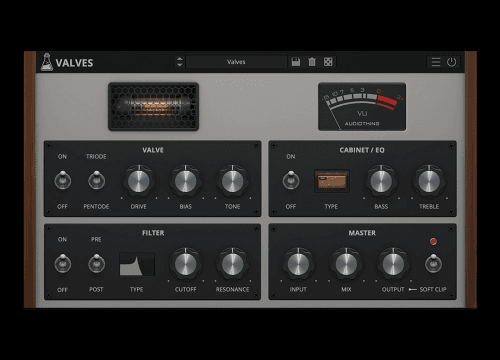Click the Resonance knob

pyautogui.click(x=233, y=264)
